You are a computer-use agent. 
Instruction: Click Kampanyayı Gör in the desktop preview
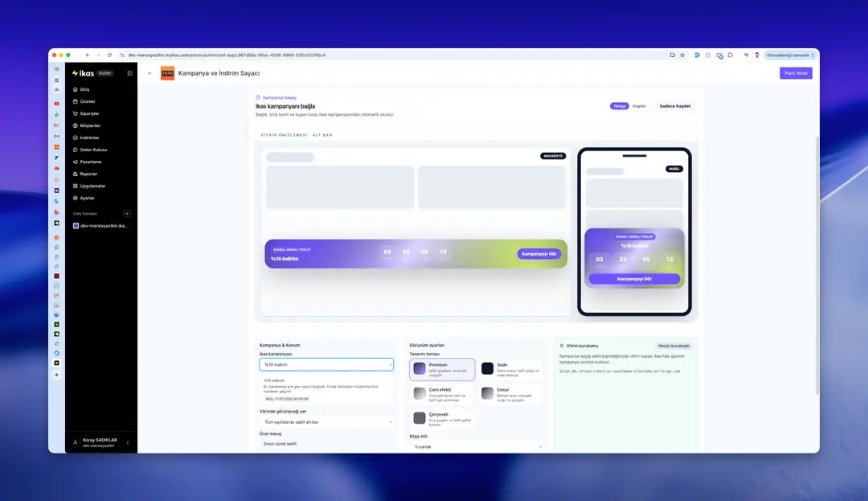[x=538, y=254]
